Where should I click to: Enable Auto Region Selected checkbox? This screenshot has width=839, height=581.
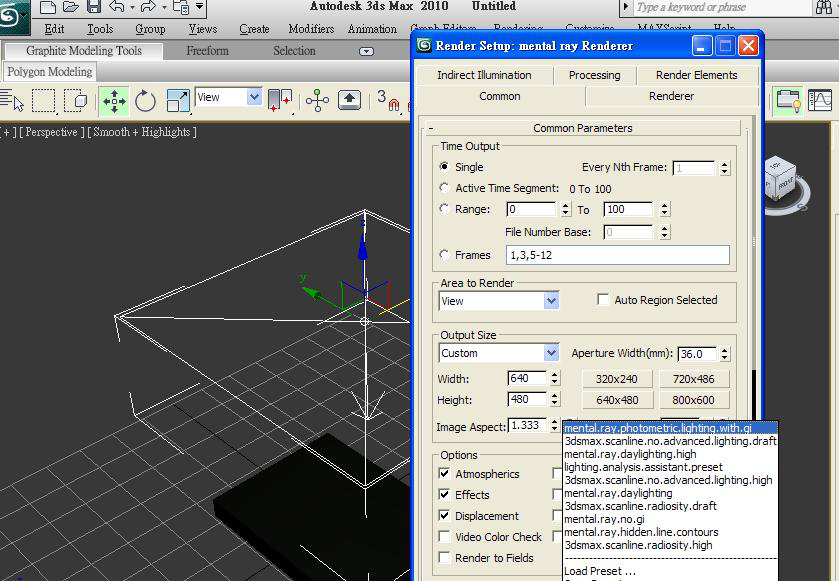point(603,300)
